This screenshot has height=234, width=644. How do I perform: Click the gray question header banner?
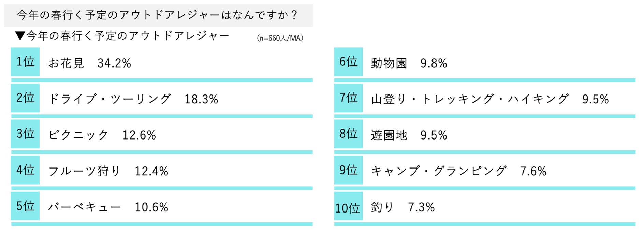pos(159,15)
